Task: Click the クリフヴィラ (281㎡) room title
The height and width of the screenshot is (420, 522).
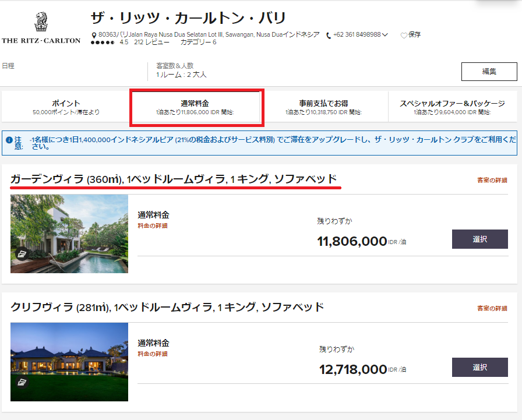Action: point(167,307)
